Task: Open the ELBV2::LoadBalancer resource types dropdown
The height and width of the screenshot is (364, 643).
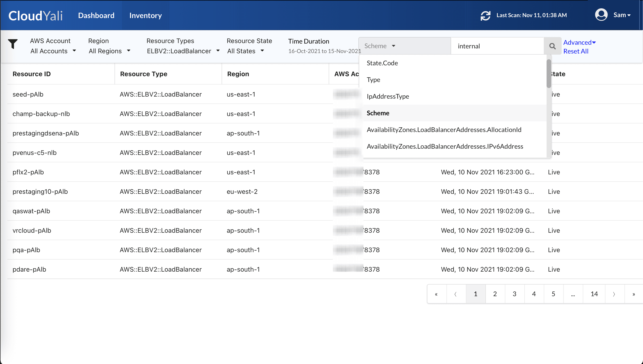Action: [183, 51]
